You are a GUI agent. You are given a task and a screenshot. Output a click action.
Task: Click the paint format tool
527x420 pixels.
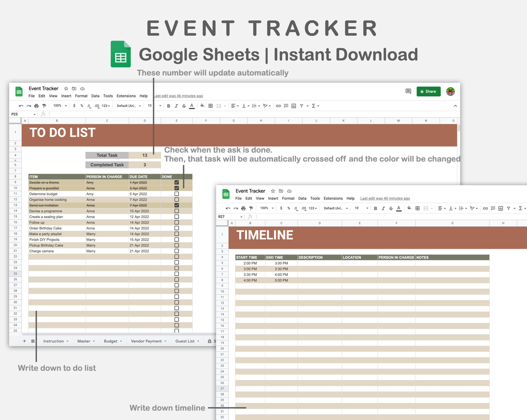(x=44, y=105)
